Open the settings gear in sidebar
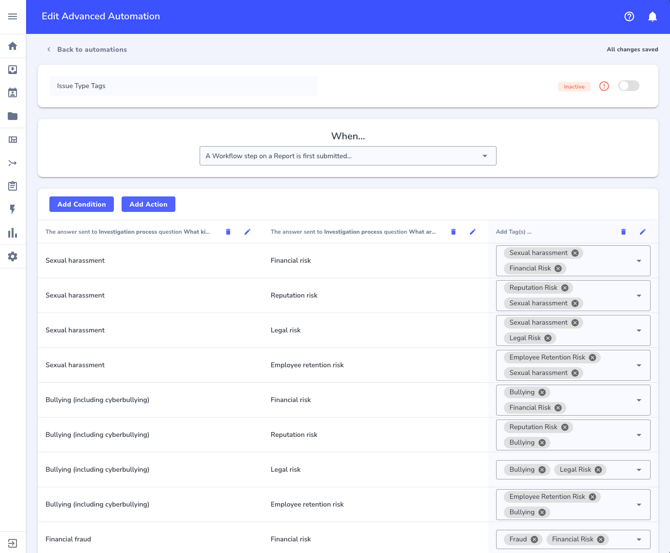This screenshot has width=670, height=553. (x=12, y=257)
